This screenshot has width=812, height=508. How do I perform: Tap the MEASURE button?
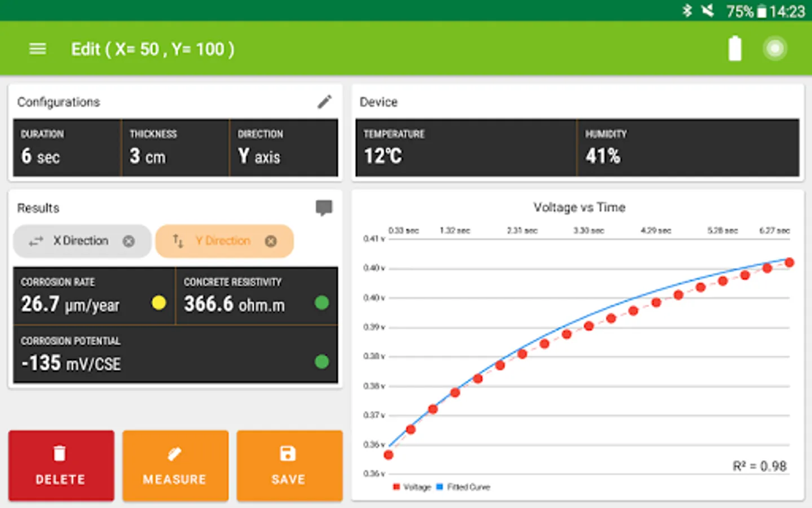click(175, 466)
